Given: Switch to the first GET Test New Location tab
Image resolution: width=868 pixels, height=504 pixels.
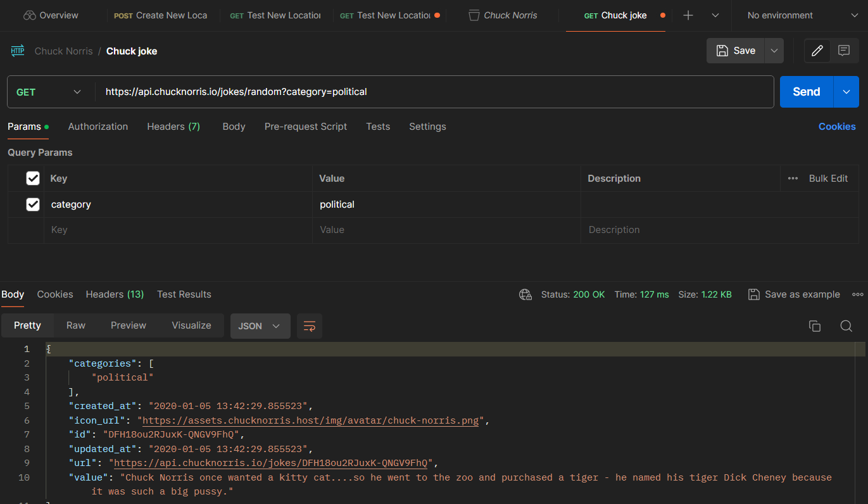Looking at the screenshot, I should [x=276, y=15].
